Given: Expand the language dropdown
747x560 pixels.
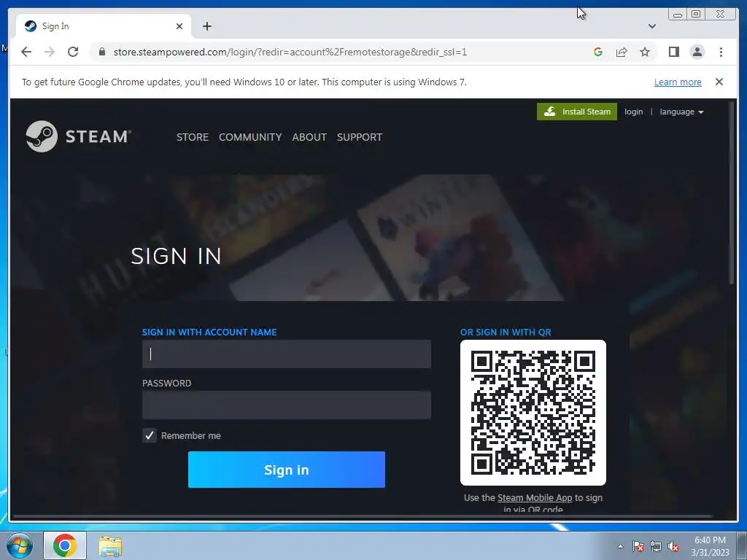Looking at the screenshot, I should [x=681, y=112].
